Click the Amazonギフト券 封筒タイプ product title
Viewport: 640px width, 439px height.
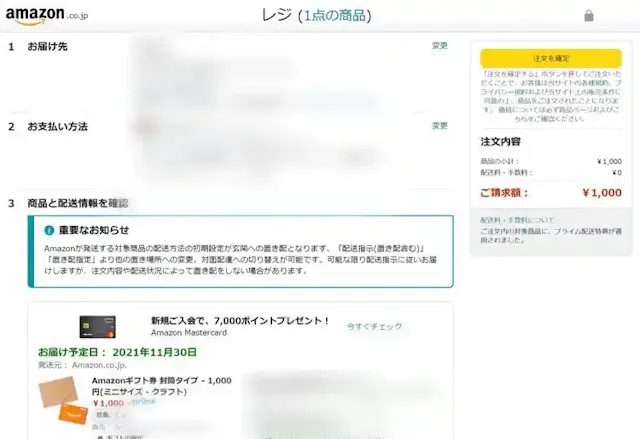(x=162, y=386)
